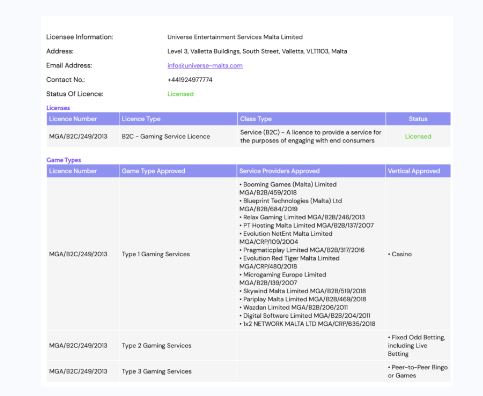Image resolution: width=483 pixels, height=396 pixels.
Task: Click the green Licensed value beside Status Of Licence
Action: point(180,94)
